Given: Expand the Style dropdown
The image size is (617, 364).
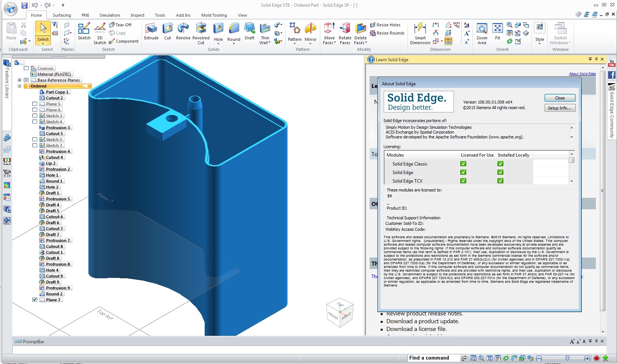Looking at the screenshot, I should click(x=540, y=44).
